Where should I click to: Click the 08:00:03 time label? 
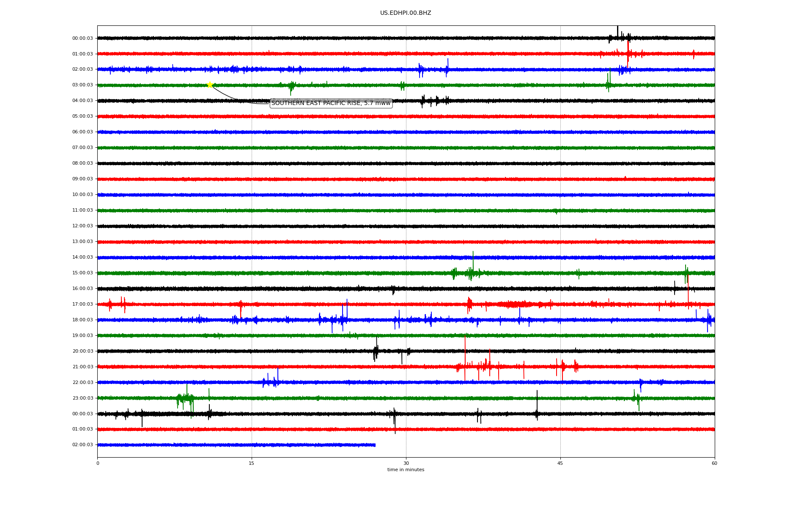(x=82, y=163)
